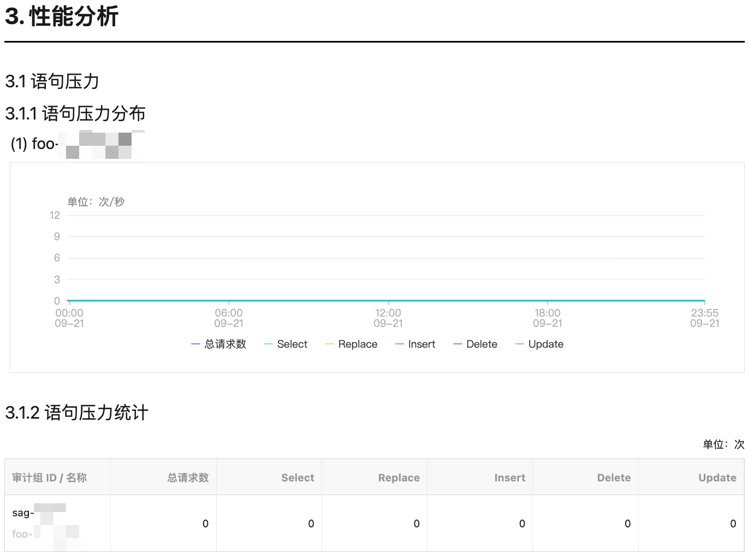Click the 总请求数 table column header

click(x=188, y=478)
